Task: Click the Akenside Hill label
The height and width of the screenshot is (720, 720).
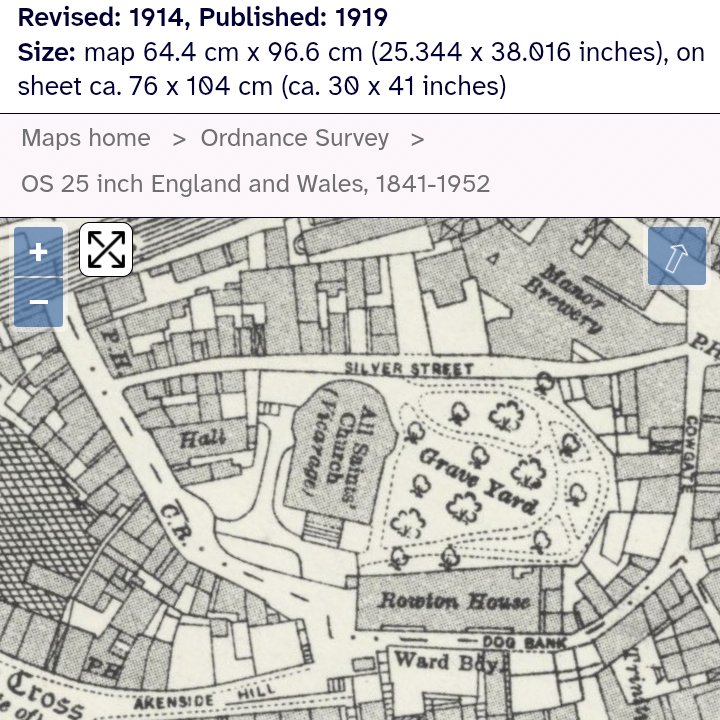Action: coord(204,697)
